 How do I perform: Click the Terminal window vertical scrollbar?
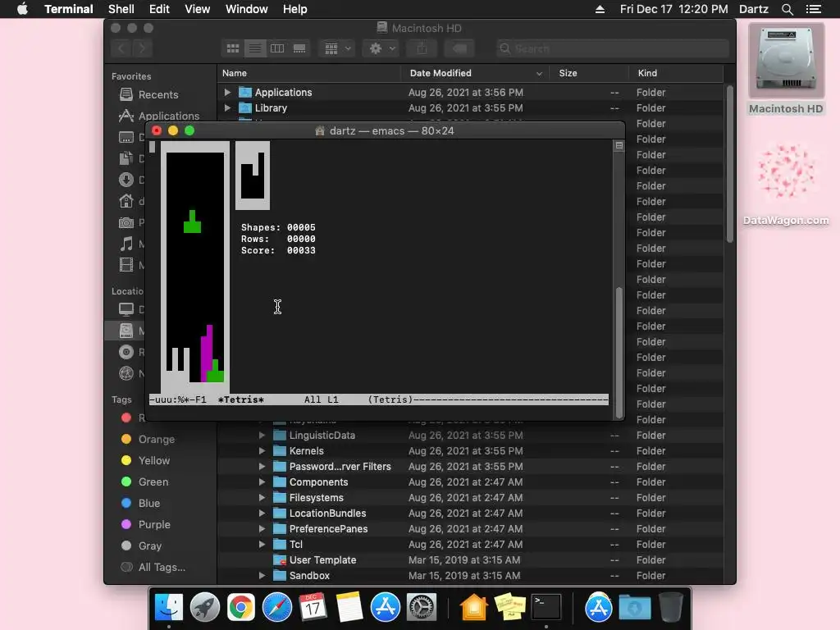coord(619,353)
